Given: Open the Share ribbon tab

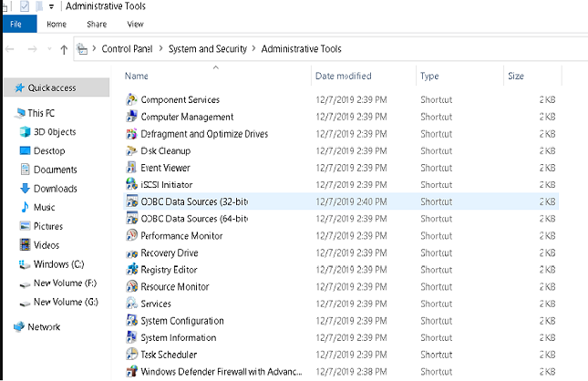Looking at the screenshot, I should point(97,24).
